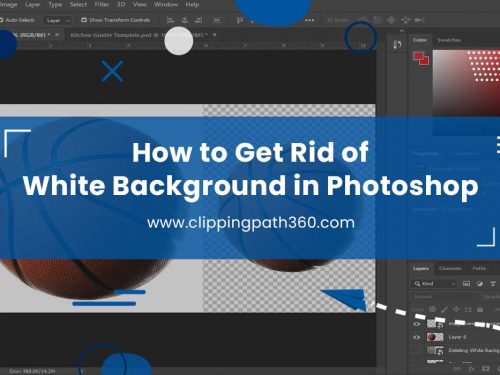500x375 pixels.
Task: Open the Select menu
Action: (78, 5)
